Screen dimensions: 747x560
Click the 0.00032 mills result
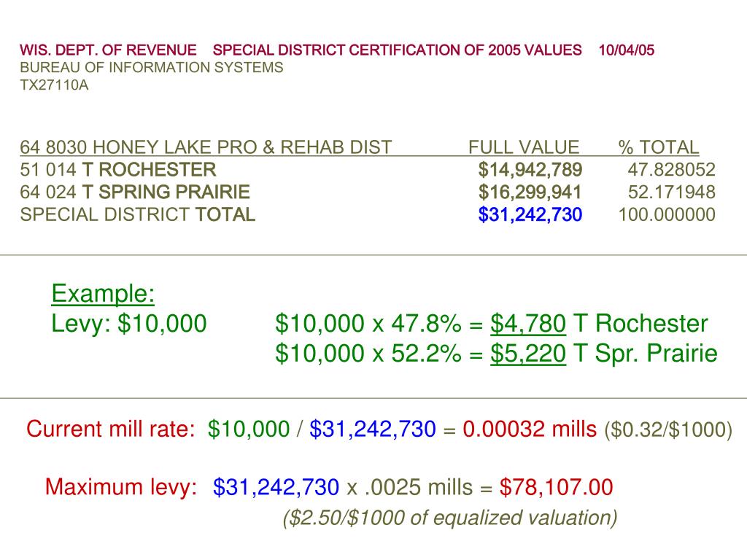click(530, 429)
